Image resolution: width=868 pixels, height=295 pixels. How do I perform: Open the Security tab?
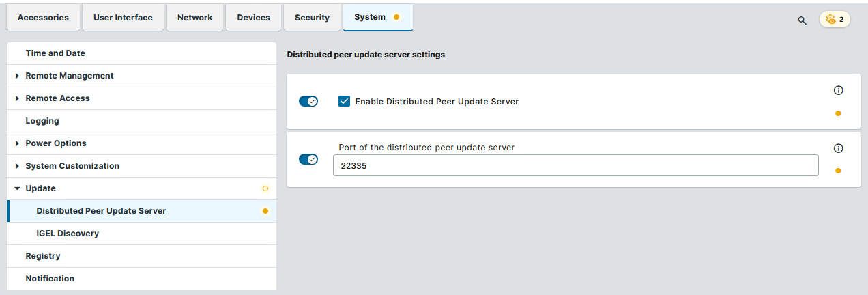pos(312,18)
